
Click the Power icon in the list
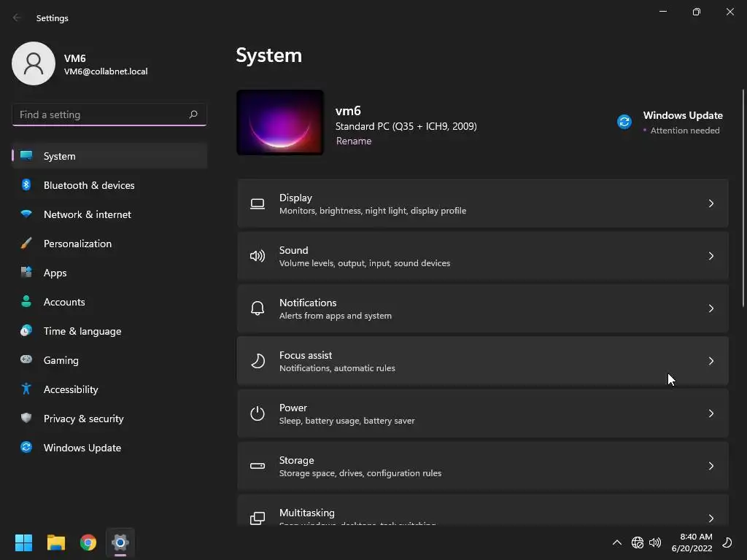[258, 413]
